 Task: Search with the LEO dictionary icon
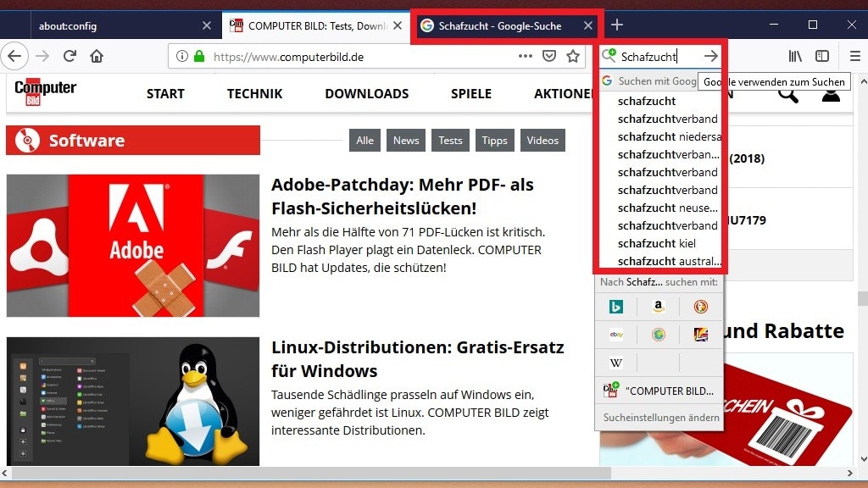coord(701,334)
